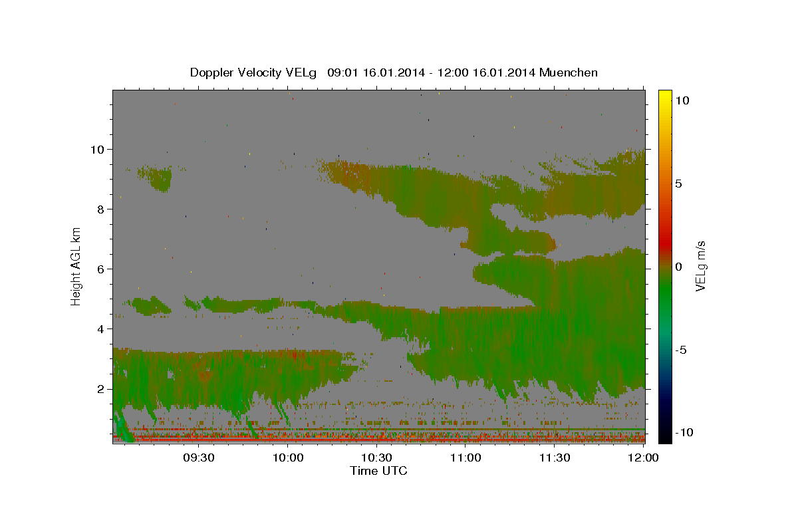Click the 'Height AGL km' axis label
Viewport: 798px width, 532px height.
(76, 266)
